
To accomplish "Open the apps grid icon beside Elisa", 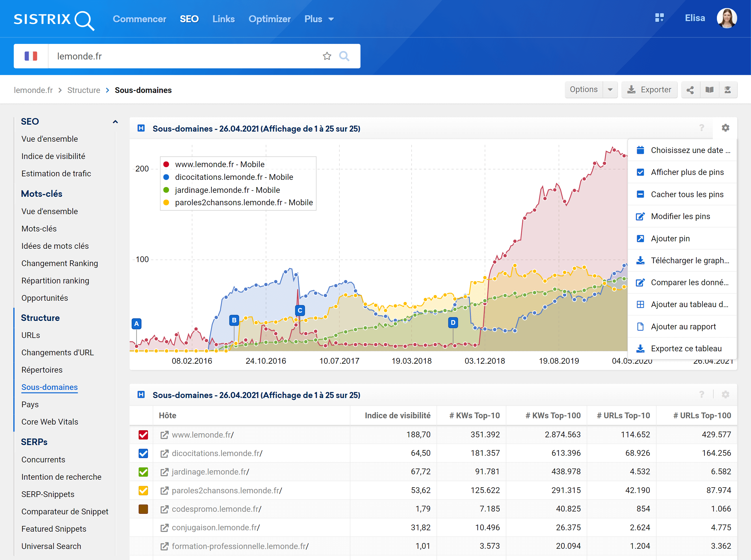I will click(659, 18).
